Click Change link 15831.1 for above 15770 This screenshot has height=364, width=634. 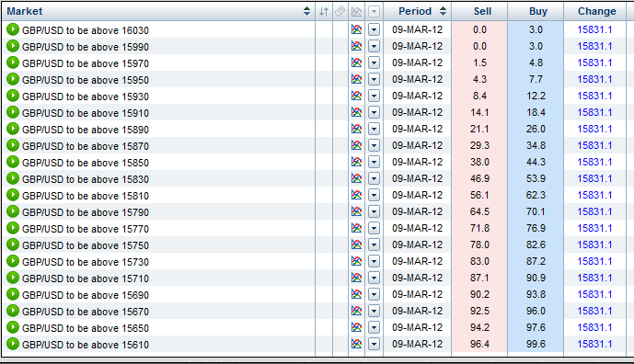[594, 228]
